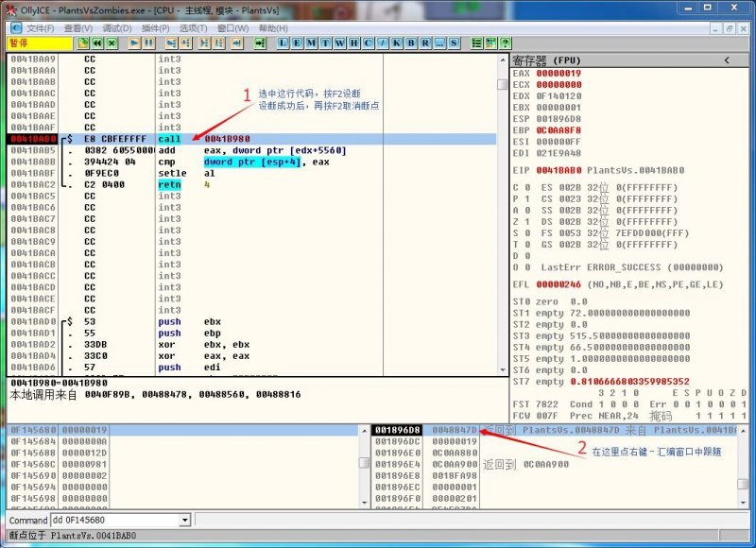
Task: Open Windows list with W button
Action: pos(340,43)
